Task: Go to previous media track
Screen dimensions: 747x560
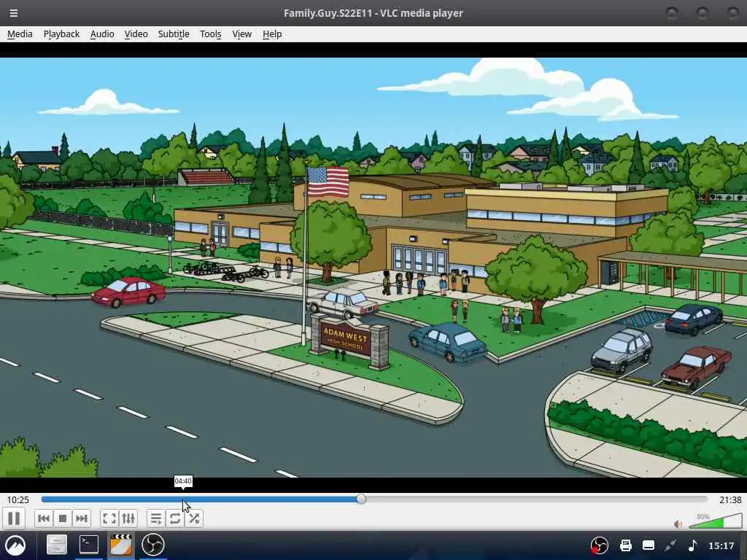Action: (43, 518)
